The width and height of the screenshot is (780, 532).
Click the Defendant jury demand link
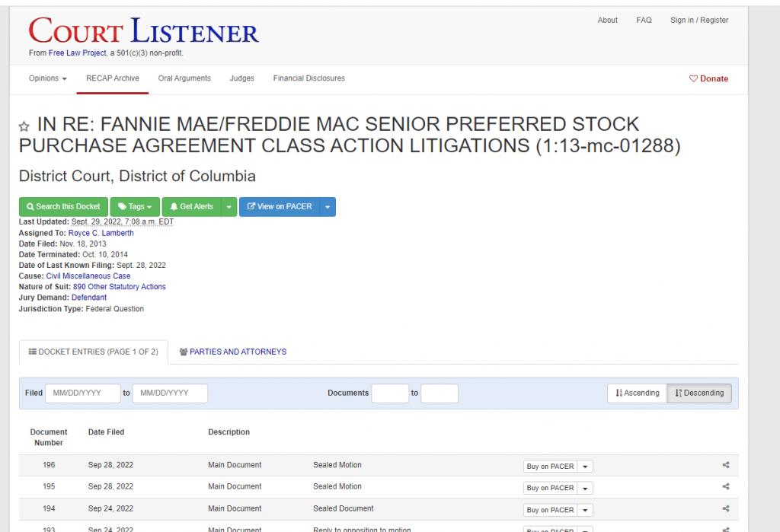click(x=89, y=298)
